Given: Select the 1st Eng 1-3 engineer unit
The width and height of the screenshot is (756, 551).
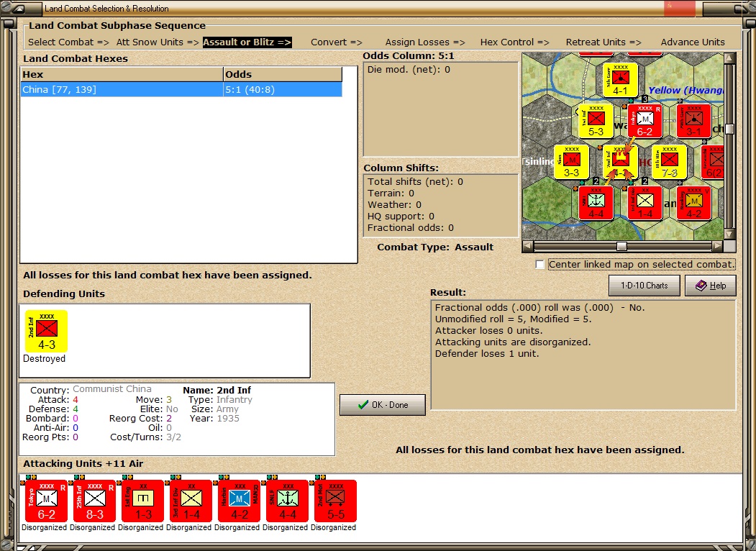Looking at the screenshot, I should click(142, 501).
